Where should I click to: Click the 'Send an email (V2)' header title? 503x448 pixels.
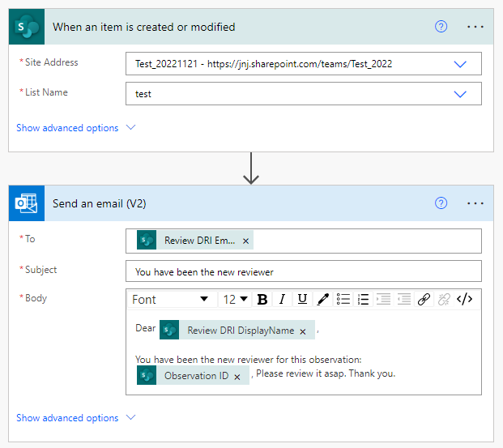[100, 203]
